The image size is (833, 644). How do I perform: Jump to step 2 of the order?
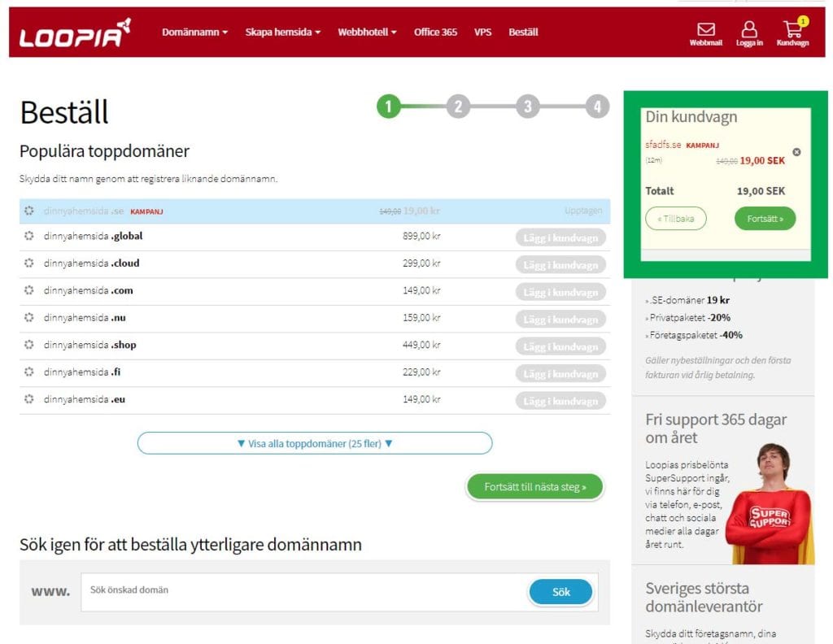[458, 107]
